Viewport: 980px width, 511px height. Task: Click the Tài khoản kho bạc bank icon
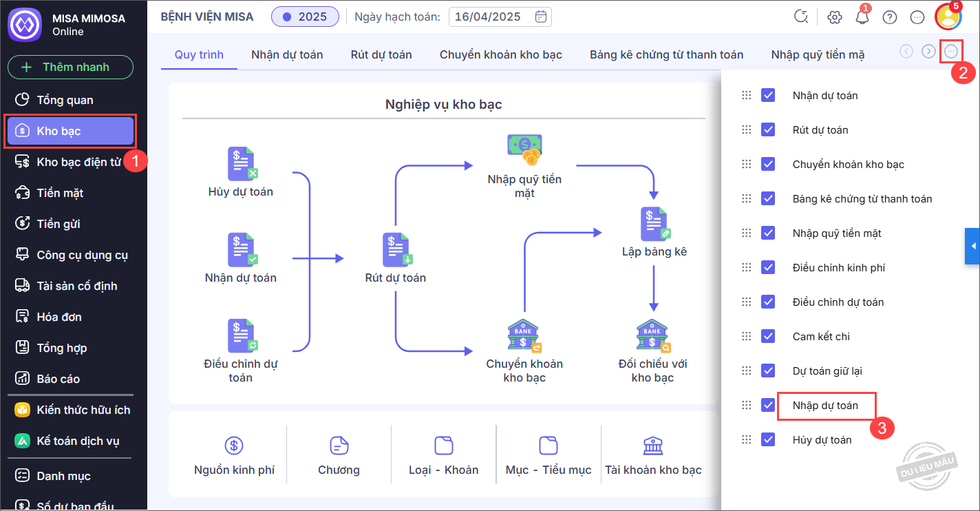click(653, 446)
